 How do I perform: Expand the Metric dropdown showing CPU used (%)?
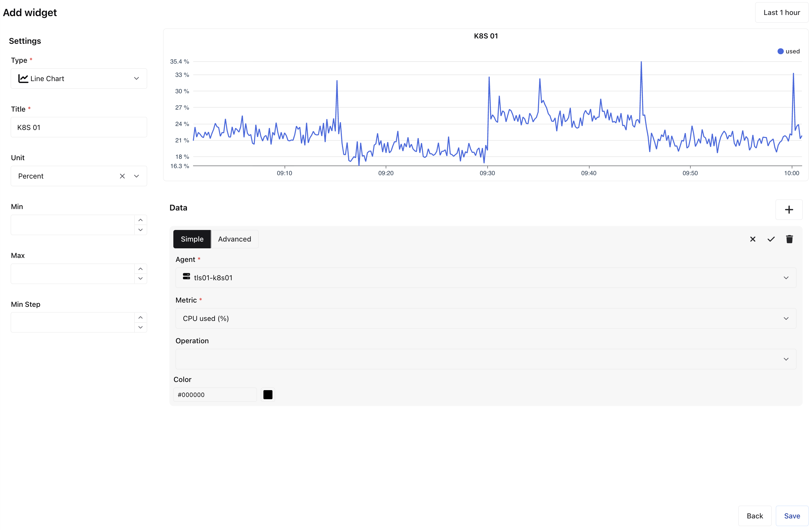tap(786, 318)
